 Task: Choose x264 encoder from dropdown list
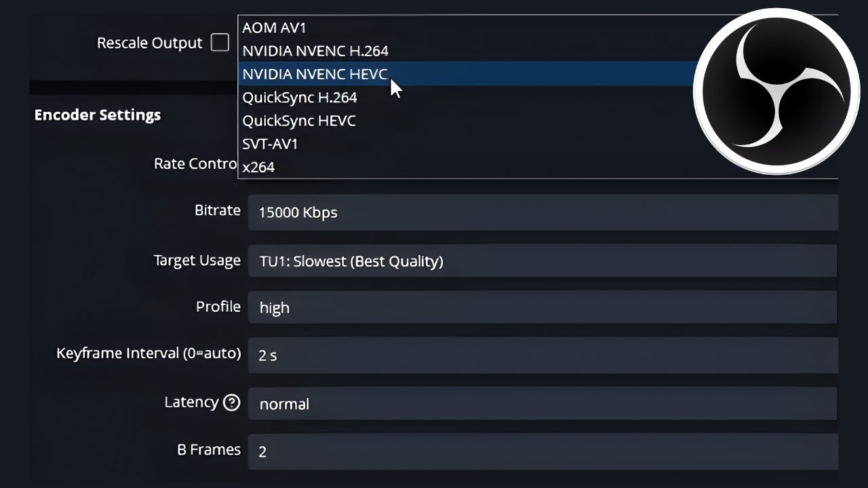tap(258, 167)
